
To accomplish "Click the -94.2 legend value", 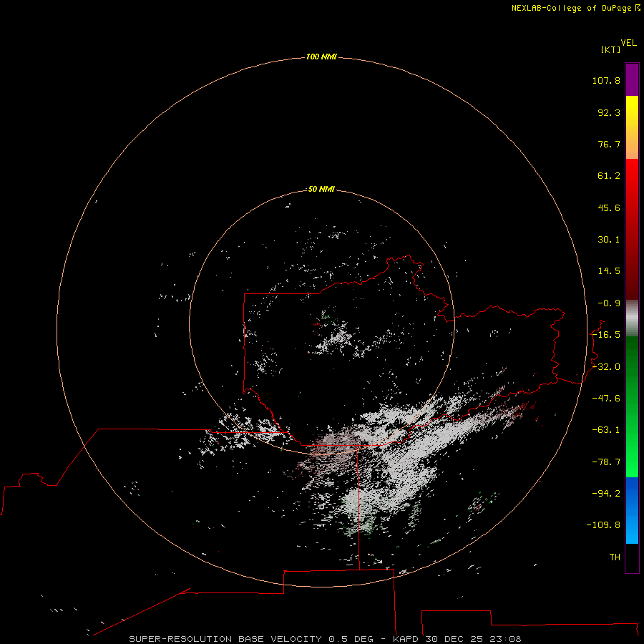I will coord(606,494).
